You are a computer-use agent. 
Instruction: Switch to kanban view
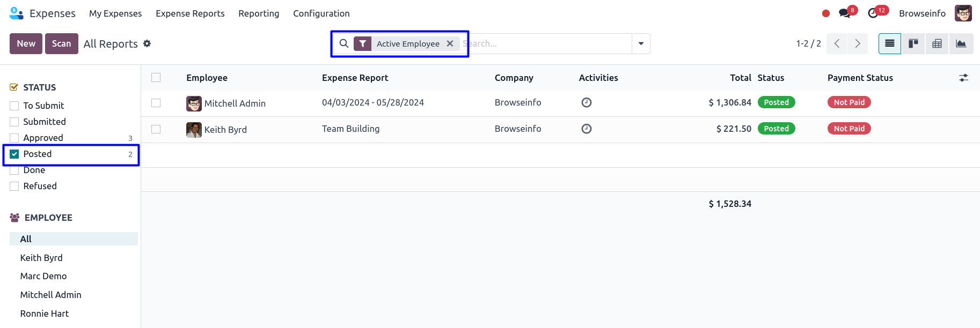(913, 44)
